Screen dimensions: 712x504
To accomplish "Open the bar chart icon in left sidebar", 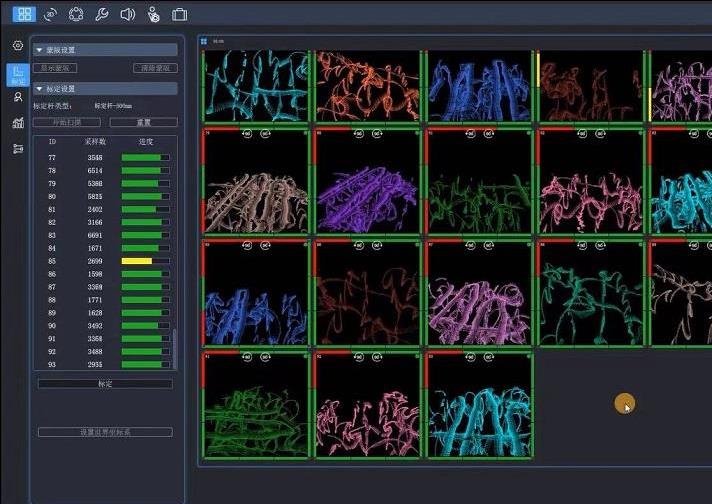I will [18, 123].
